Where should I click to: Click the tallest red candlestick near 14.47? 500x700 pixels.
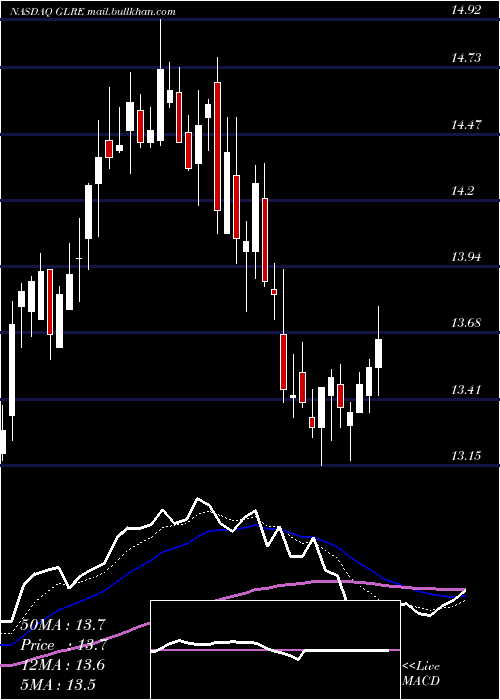point(217,146)
